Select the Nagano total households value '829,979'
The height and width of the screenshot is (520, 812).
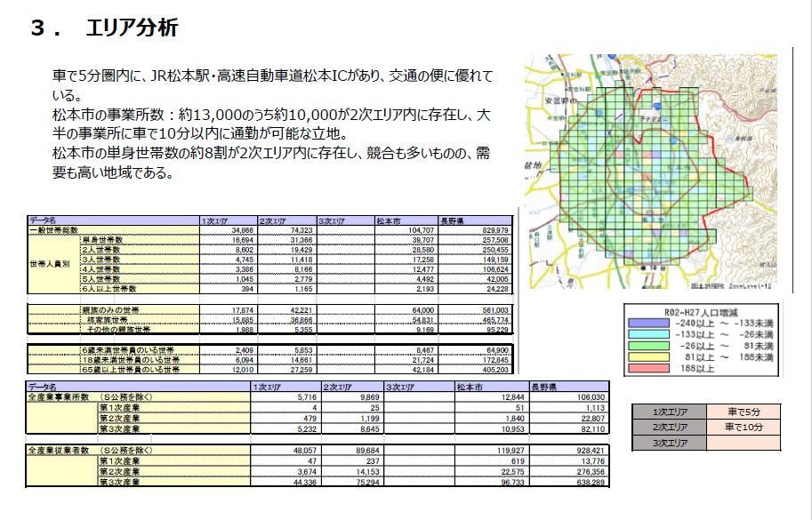coord(495,230)
